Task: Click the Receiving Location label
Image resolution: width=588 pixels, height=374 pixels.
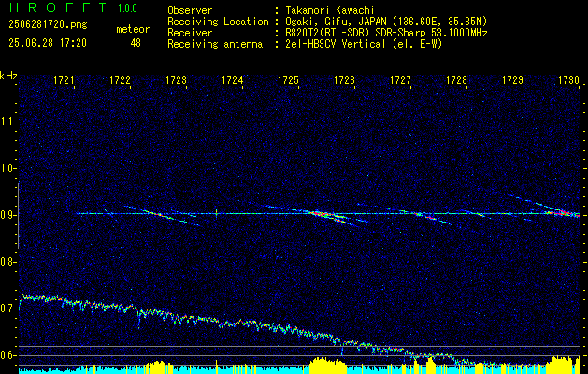Action: click(x=218, y=22)
